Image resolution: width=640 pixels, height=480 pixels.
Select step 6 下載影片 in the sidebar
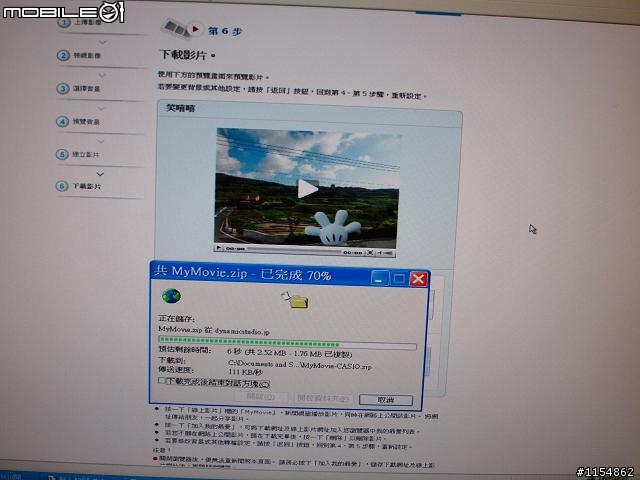point(78,186)
